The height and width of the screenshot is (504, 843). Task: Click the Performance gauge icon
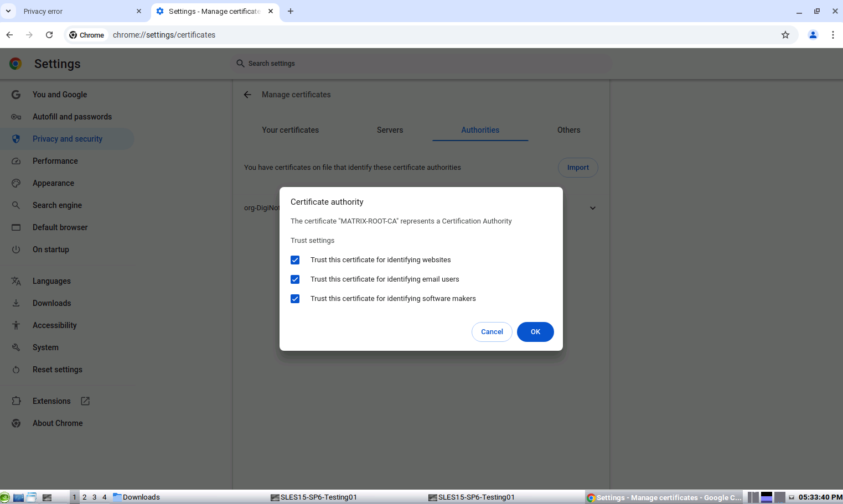pyautogui.click(x=16, y=161)
